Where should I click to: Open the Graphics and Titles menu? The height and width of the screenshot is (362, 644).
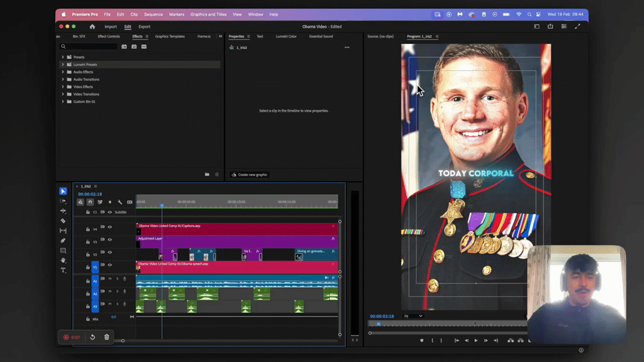click(208, 14)
